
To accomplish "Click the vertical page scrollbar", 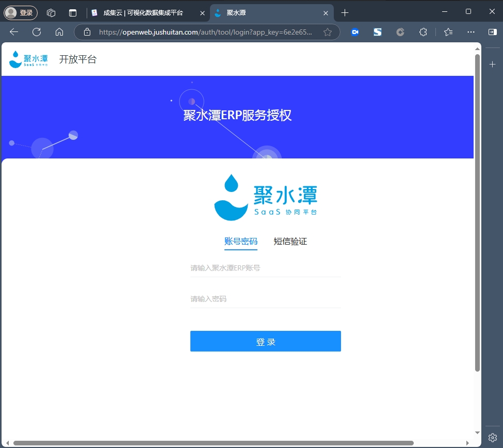I will (x=477, y=213).
